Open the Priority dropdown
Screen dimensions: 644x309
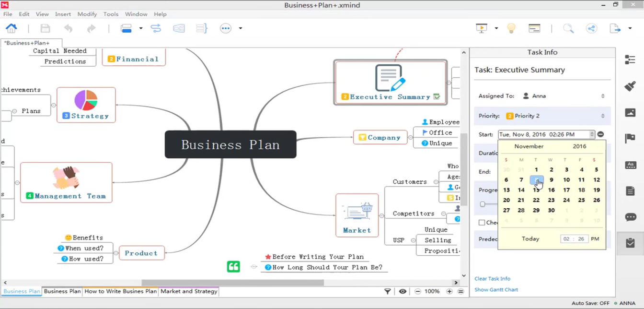602,116
